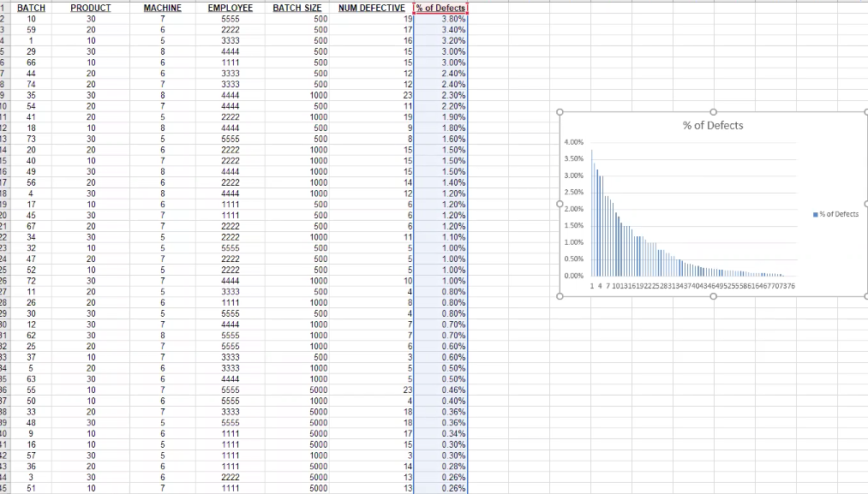Select batch size 1000 in the batch 35 row
The height and width of the screenshot is (494, 868).
point(297,95)
